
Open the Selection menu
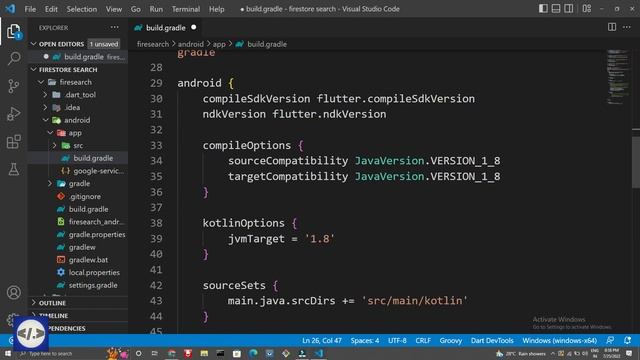click(x=82, y=9)
